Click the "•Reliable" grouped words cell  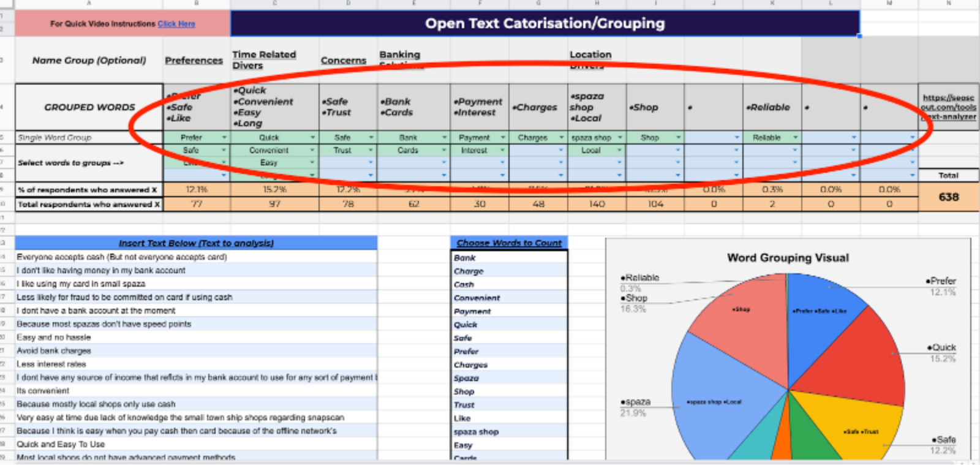coord(772,107)
